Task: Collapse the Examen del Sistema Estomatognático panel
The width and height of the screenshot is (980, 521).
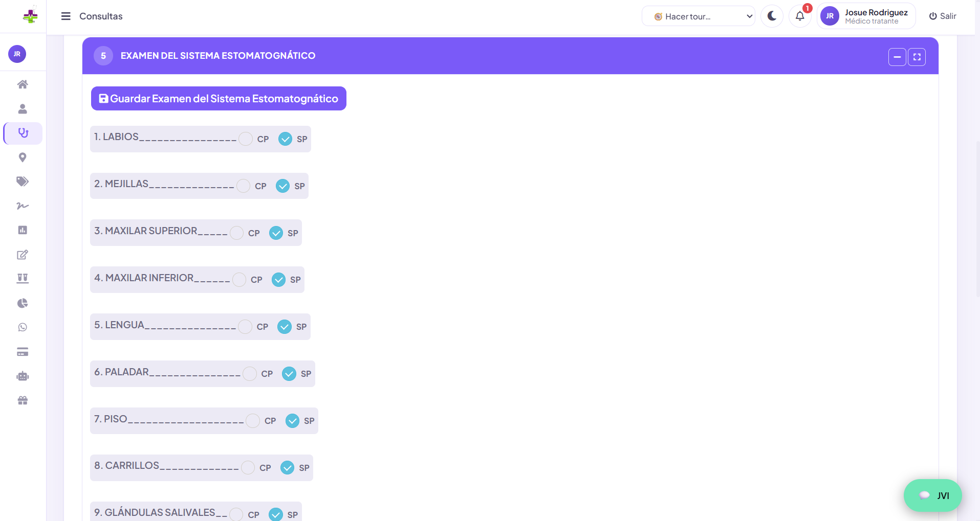Action: coord(897,57)
